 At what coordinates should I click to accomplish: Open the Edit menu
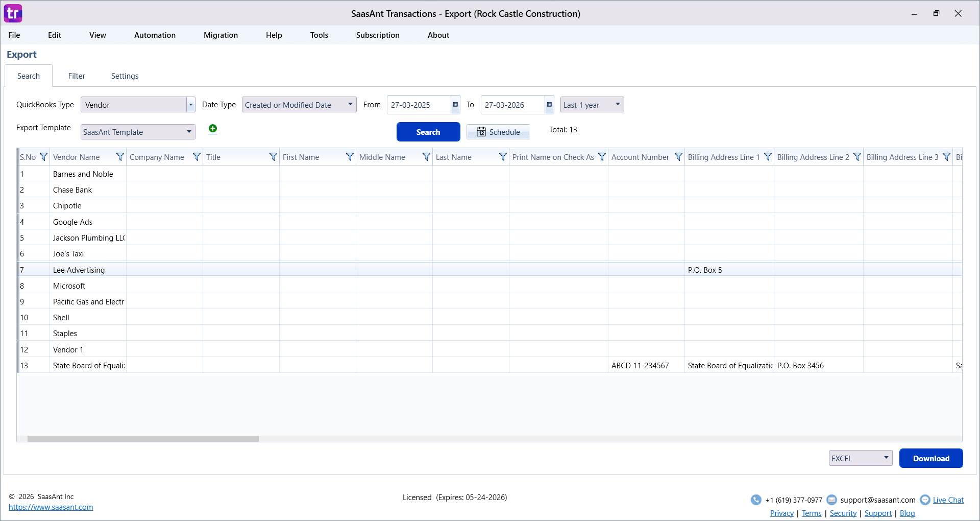55,35
